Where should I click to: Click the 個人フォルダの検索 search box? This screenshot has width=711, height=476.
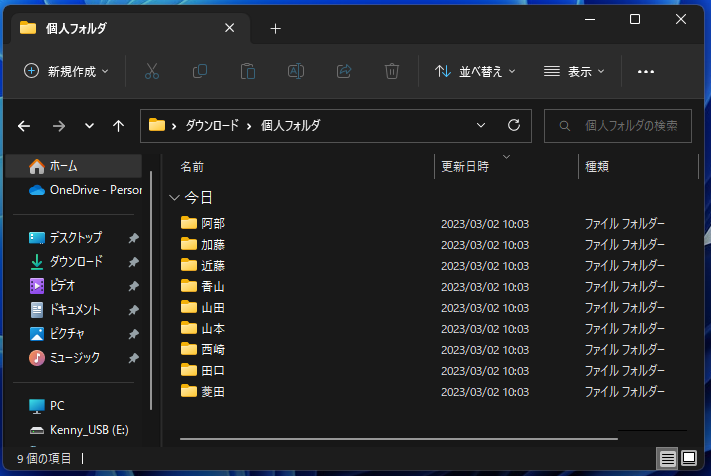coord(624,126)
